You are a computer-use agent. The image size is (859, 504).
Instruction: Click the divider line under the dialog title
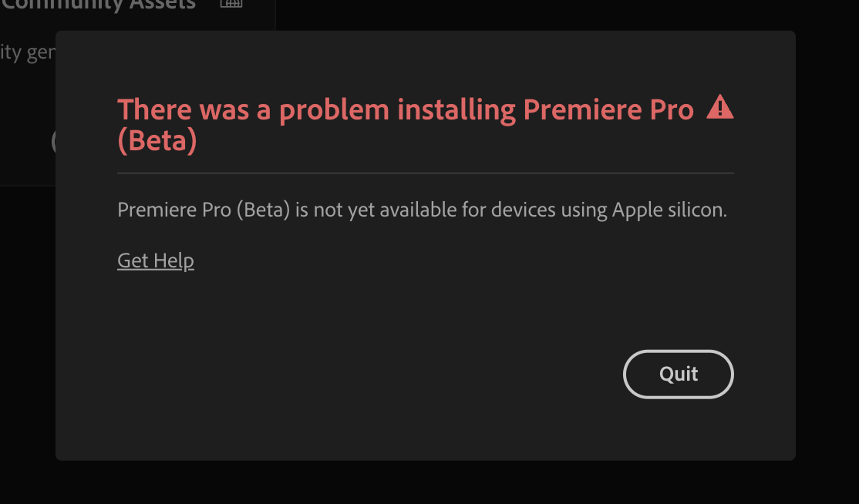[x=425, y=173]
